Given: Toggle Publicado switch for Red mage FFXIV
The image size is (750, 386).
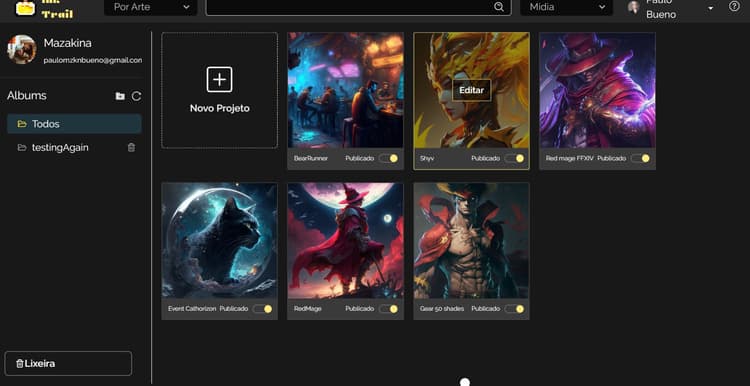Looking at the screenshot, I should pyautogui.click(x=640, y=158).
